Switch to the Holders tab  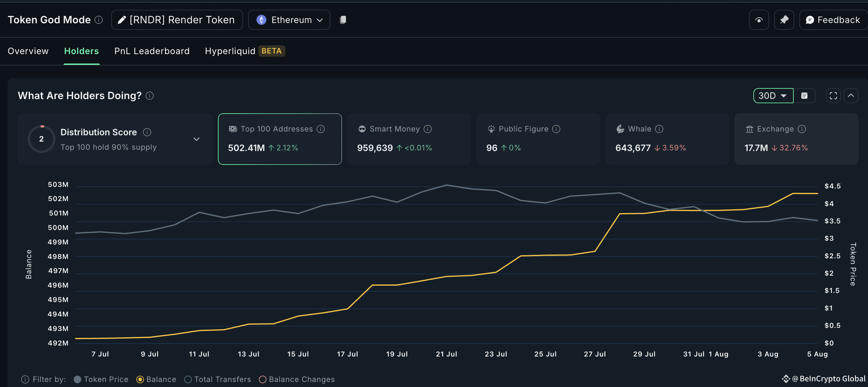(82, 51)
